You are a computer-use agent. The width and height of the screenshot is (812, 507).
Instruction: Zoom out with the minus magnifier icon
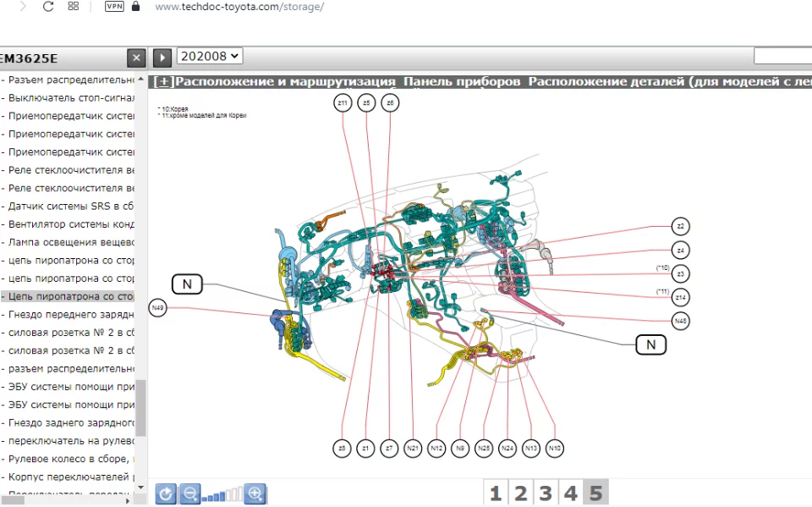pyautogui.click(x=189, y=493)
